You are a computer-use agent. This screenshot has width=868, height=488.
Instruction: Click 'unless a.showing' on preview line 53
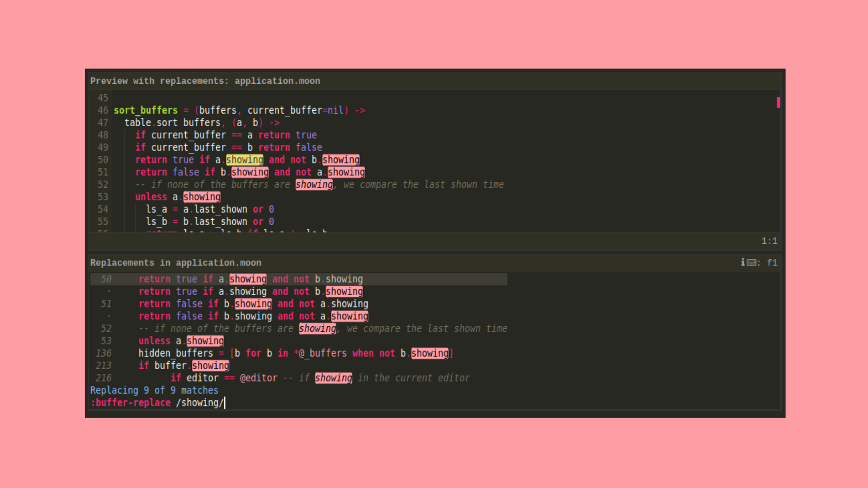[x=178, y=197]
